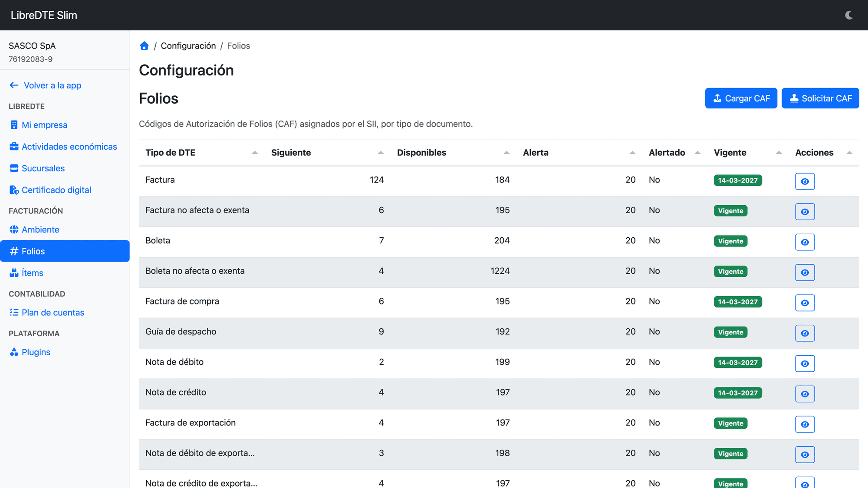View folios for Boleta no afecta o exenta
The image size is (868, 488).
pyautogui.click(x=805, y=272)
